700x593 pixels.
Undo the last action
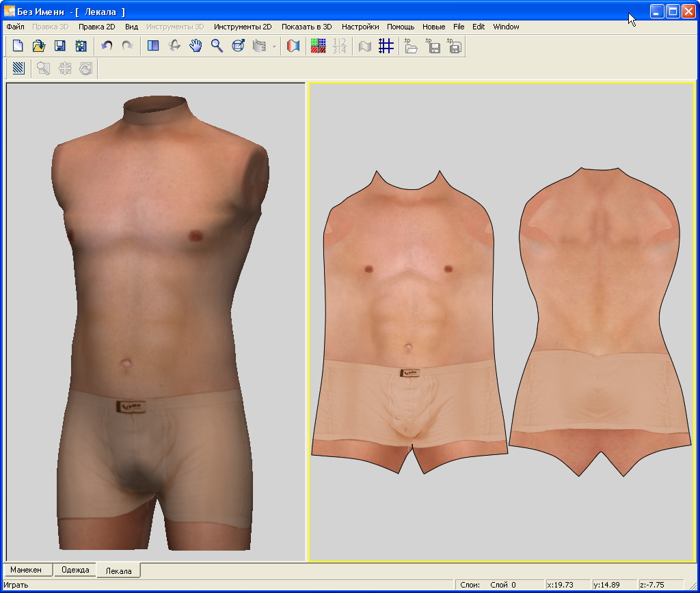107,46
